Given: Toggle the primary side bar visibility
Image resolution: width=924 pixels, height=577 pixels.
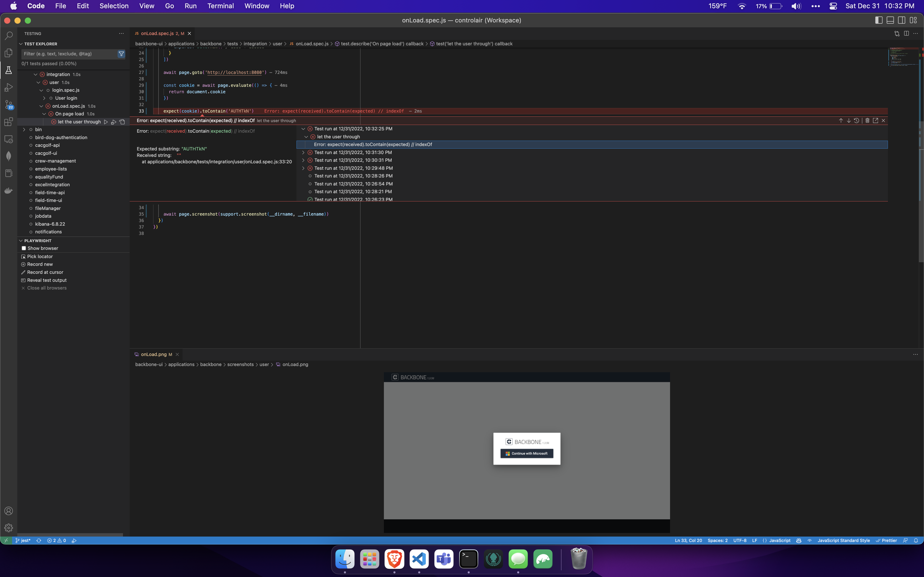Looking at the screenshot, I should point(879,20).
